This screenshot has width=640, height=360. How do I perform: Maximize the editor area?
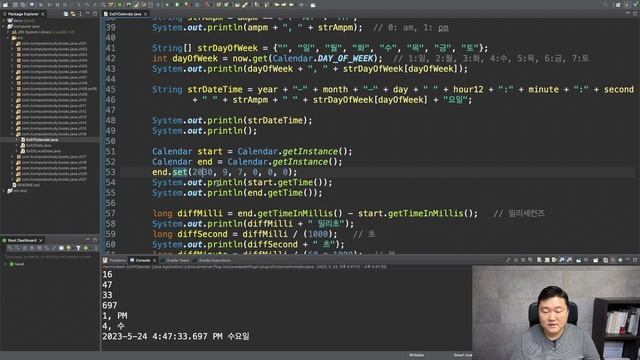(x=635, y=14)
